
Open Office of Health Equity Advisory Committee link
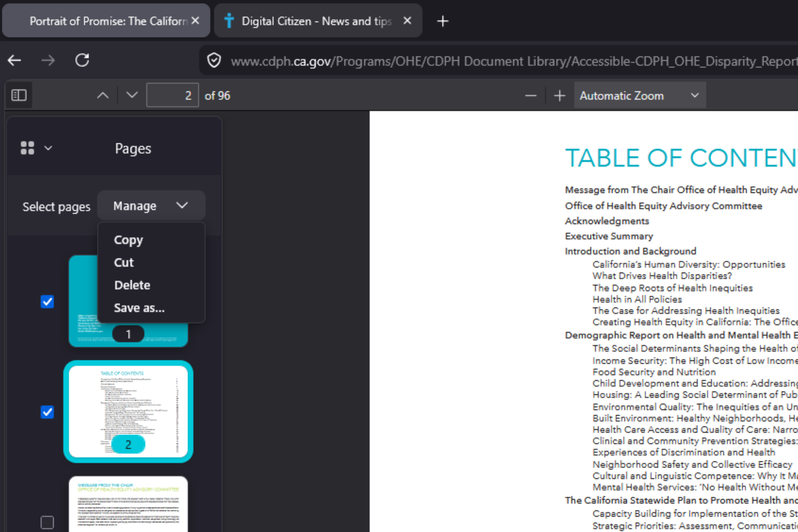663,206
